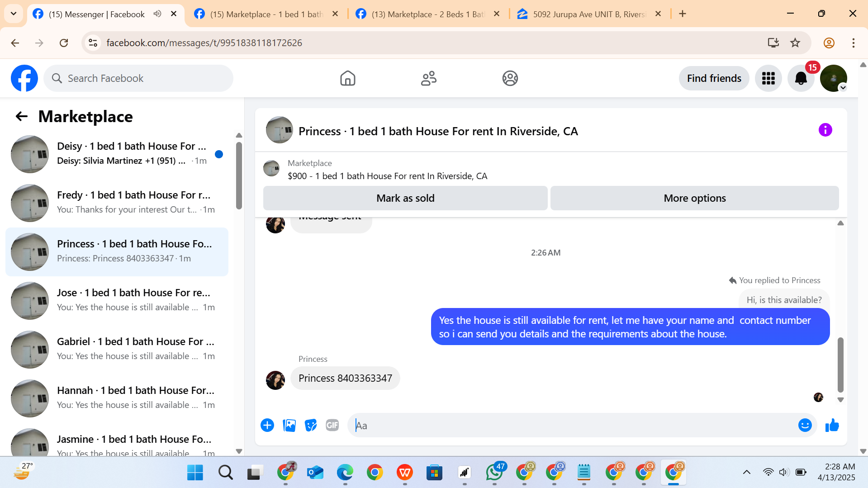Go back using the Marketplace back arrow
The height and width of the screenshot is (488, 868).
click(22, 117)
